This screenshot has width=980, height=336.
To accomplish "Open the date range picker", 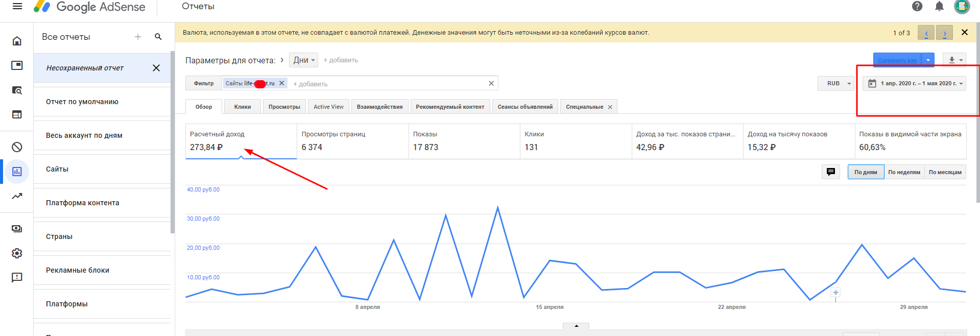I will 914,83.
